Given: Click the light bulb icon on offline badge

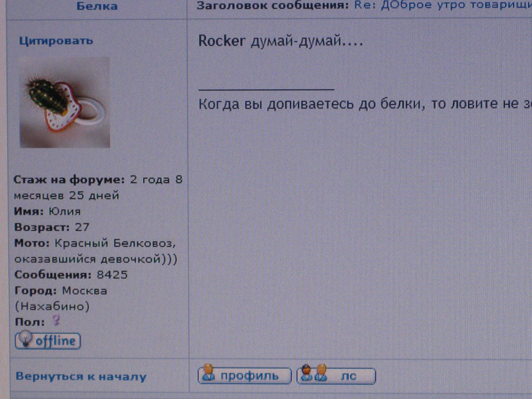Looking at the screenshot, I should [x=26, y=339].
